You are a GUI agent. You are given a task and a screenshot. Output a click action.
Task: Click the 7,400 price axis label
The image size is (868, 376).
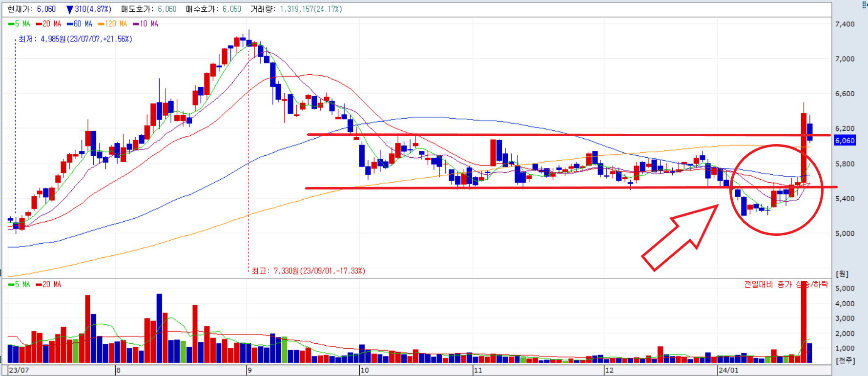845,24
